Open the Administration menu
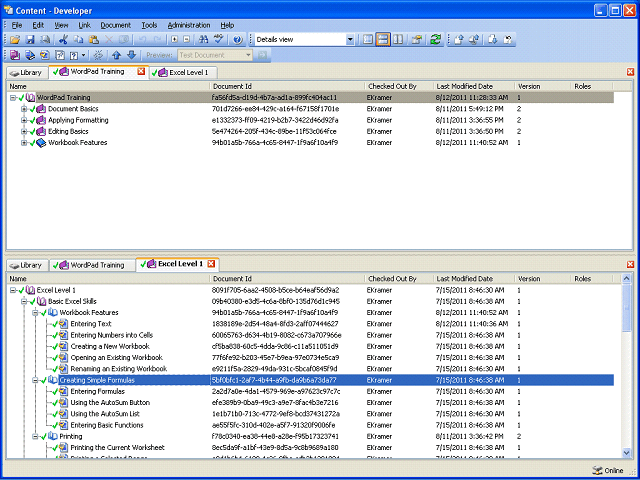The height and width of the screenshot is (480, 640). point(189,25)
